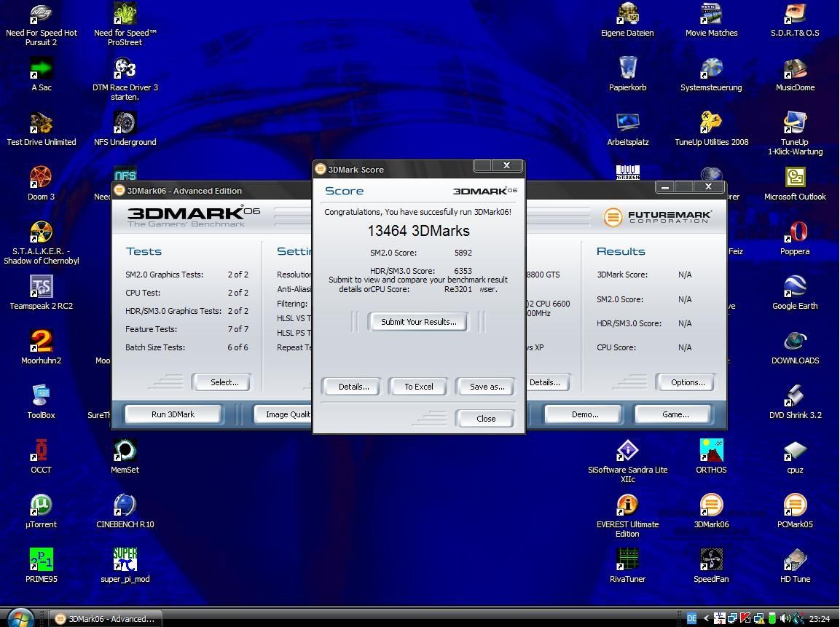840x627 pixels.
Task: Launch 3DMark06 desktop shortcut
Action: (712, 512)
